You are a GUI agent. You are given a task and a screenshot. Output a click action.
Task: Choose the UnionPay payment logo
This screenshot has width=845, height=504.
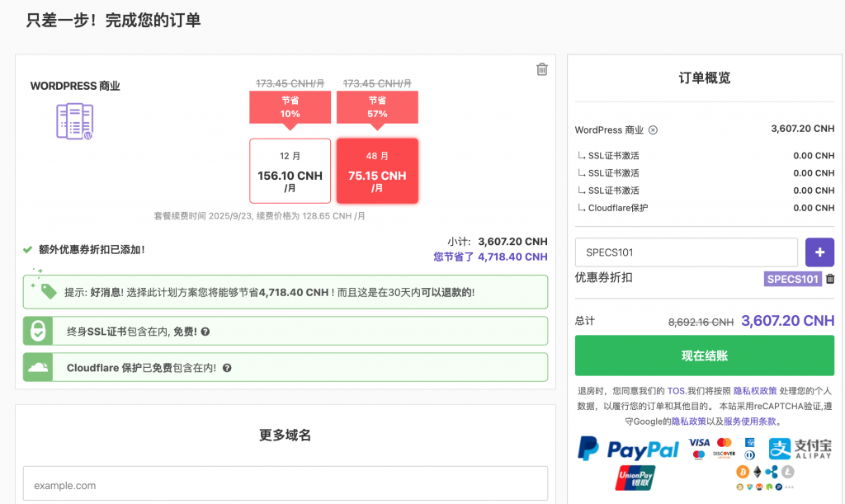(635, 478)
